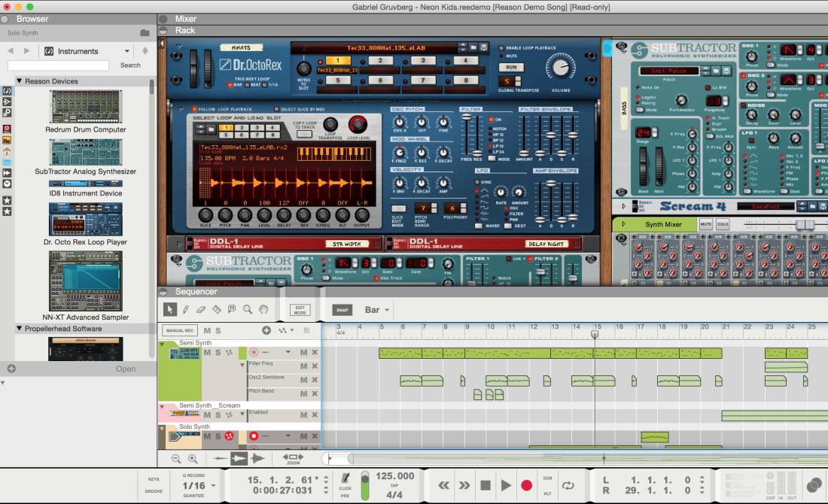Toggle the Snap button in sequencer
828x504 pixels.
[x=342, y=310]
